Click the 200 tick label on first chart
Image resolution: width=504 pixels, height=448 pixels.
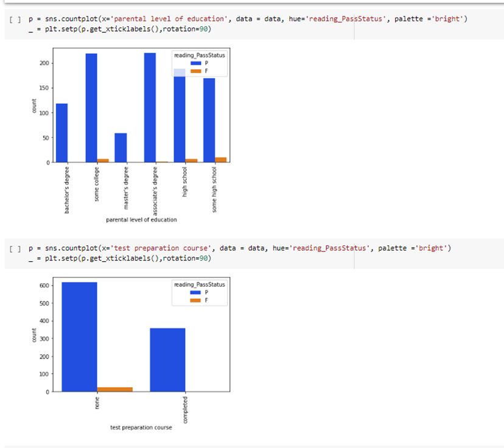pyautogui.click(x=44, y=63)
